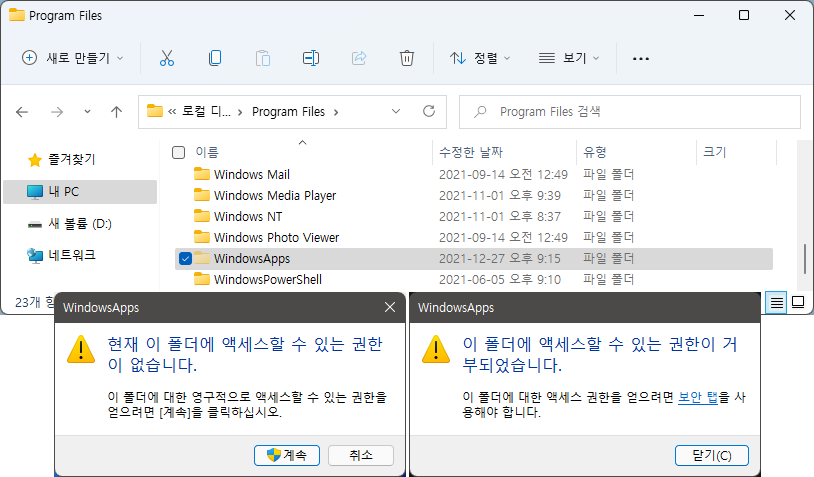Click the Windows NT folder icon
Image resolution: width=814 pixels, height=477 pixels.
coord(201,216)
